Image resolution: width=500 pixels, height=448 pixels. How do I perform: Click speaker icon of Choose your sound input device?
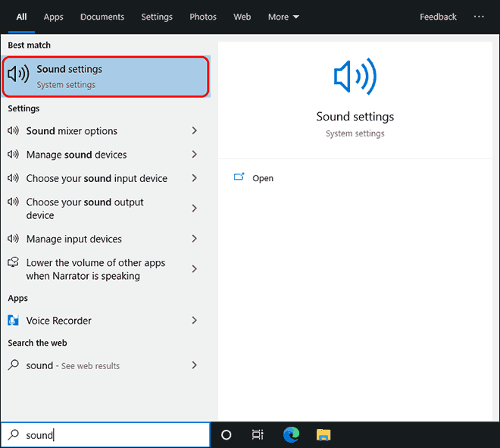(x=13, y=178)
